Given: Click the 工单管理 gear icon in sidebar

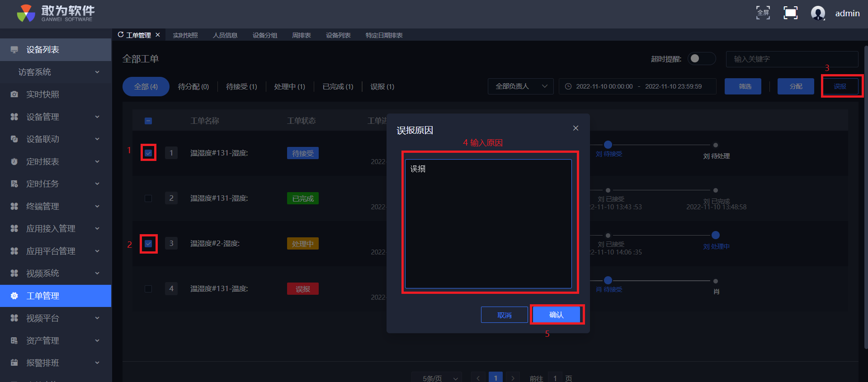Looking at the screenshot, I should point(14,296).
